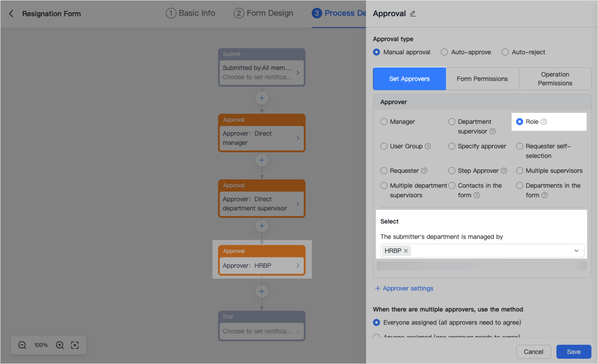Open the Set Approvers tab
The height and width of the screenshot is (364, 598).
tap(409, 79)
